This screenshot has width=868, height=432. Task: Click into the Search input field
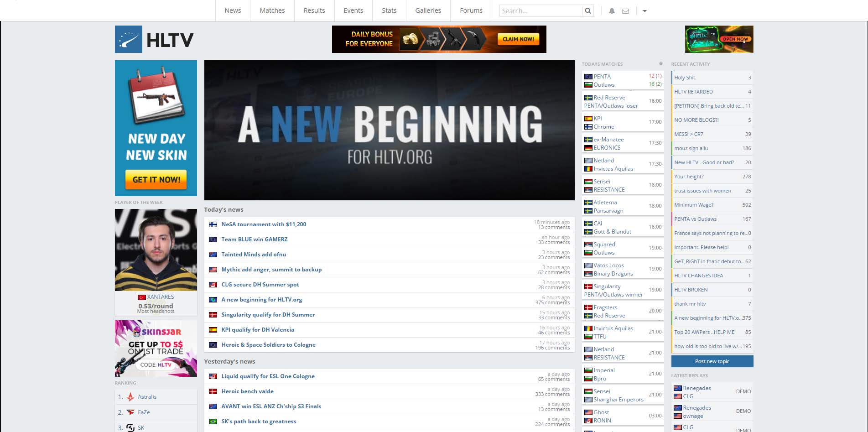(x=538, y=10)
